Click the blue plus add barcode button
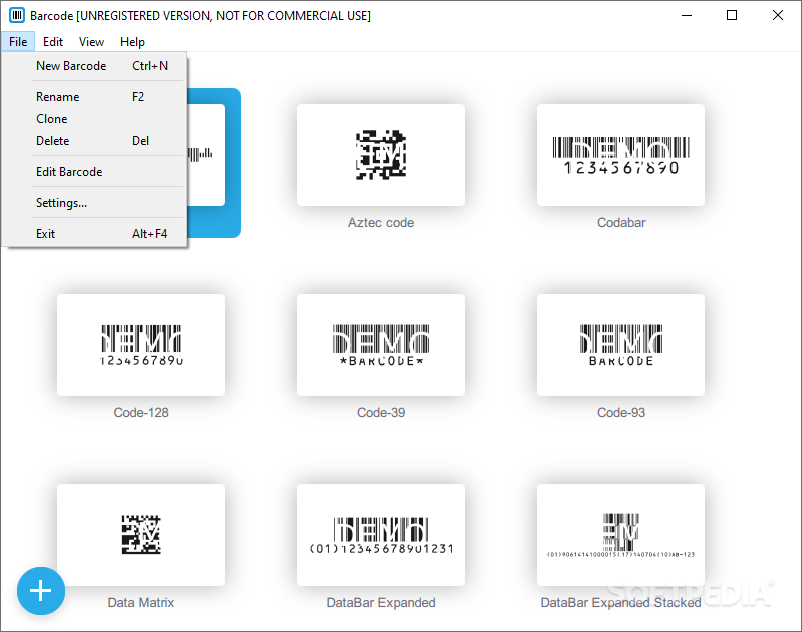This screenshot has width=802, height=632. pyautogui.click(x=41, y=591)
